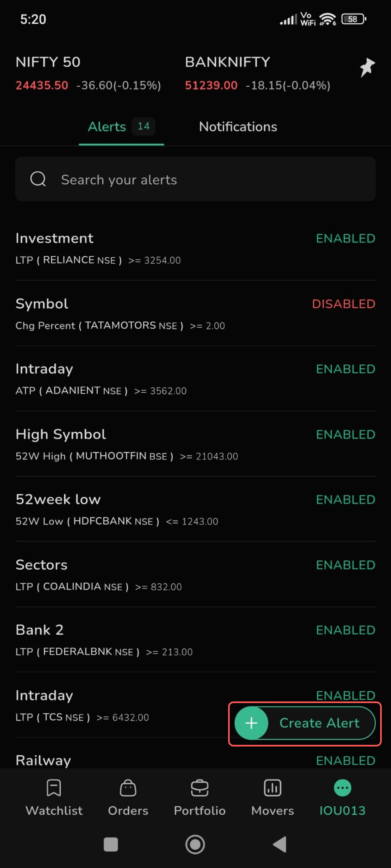Toggle ENABLED status on Investment alert
Screen dimensions: 391x868
point(345,239)
